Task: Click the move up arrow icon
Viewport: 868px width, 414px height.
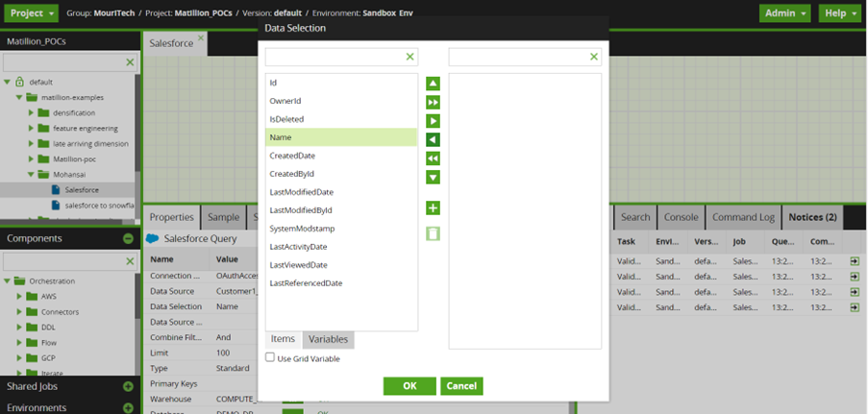Action: click(433, 84)
